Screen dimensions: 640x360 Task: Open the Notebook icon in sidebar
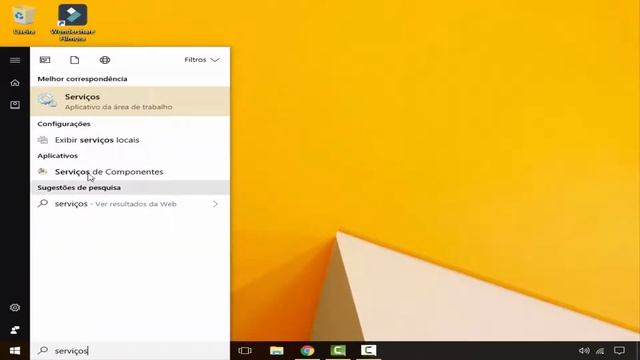click(15, 105)
